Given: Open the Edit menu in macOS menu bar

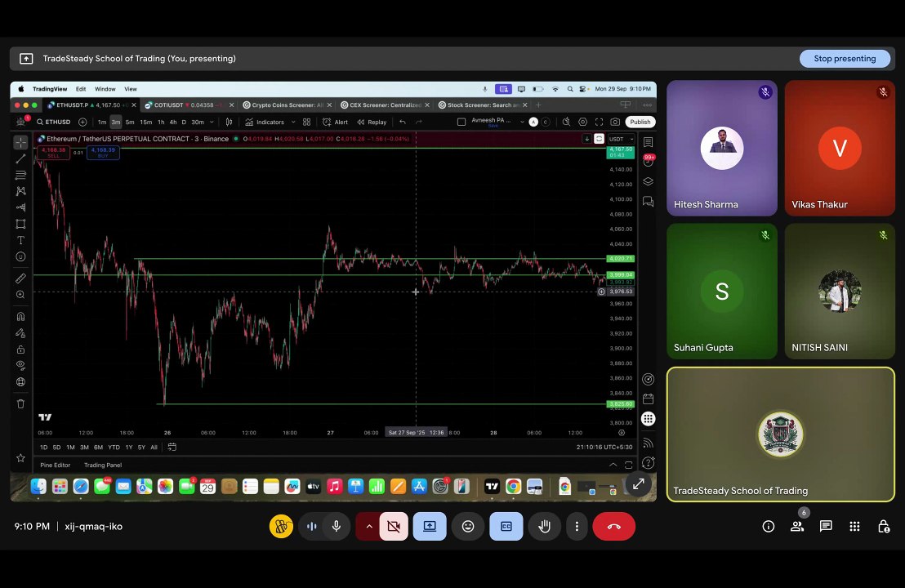Looking at the screenshot, I should 81,89.
